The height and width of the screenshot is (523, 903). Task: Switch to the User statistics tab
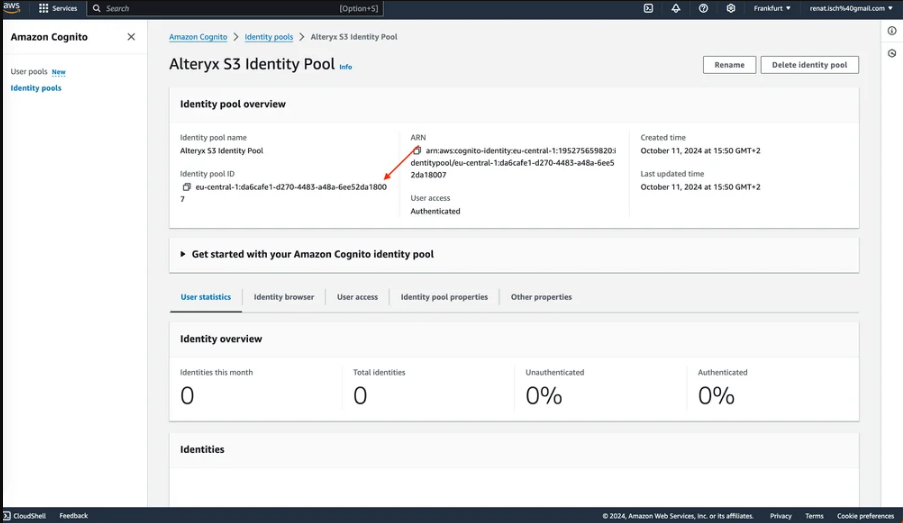click(206, 297)
